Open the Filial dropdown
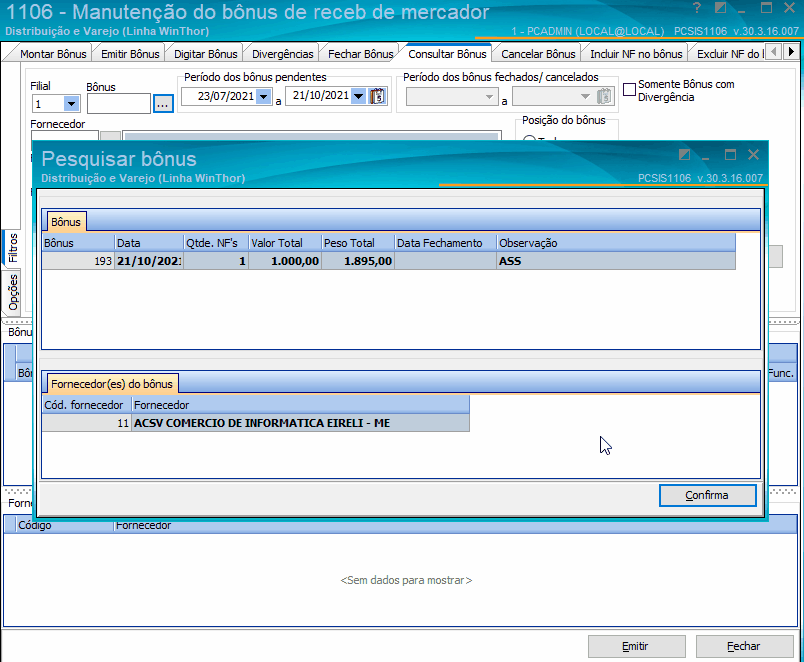The height and width of the screenshot is (662, 804). coord(71,104)
